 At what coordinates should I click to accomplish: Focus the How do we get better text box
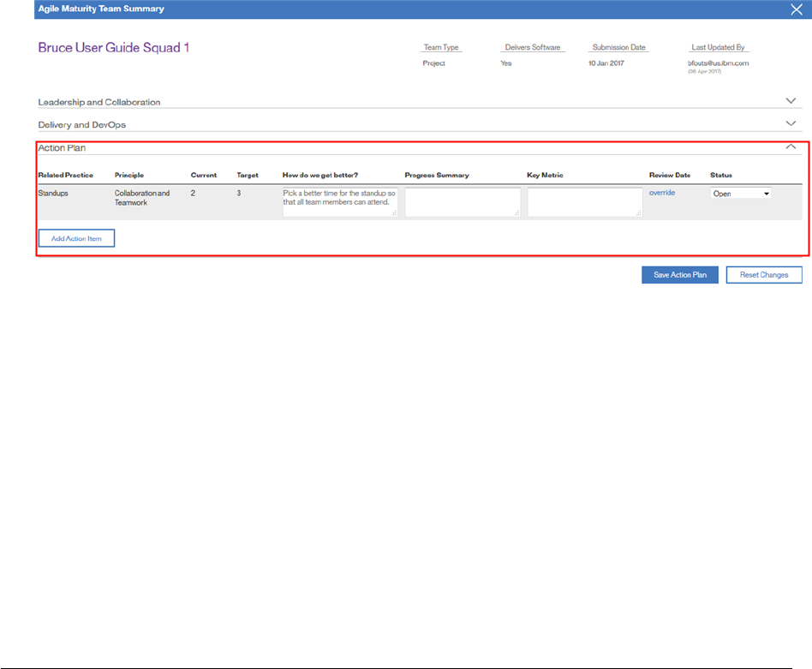[340, 202]
